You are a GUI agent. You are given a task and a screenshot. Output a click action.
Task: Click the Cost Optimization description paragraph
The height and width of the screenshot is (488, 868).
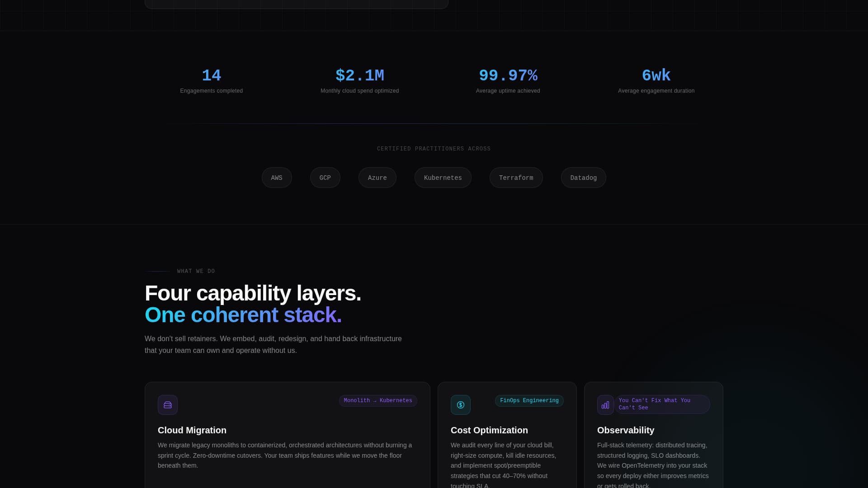point(504,465)
